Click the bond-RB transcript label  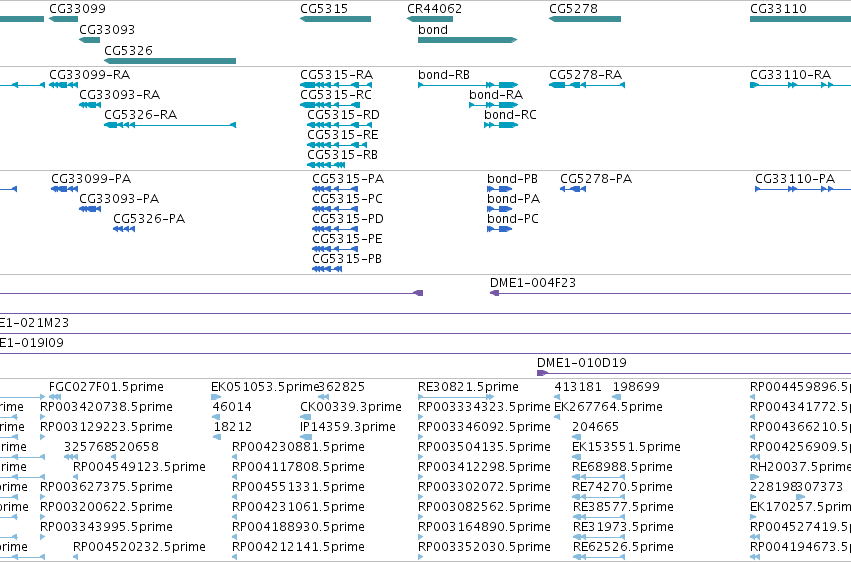444,75
